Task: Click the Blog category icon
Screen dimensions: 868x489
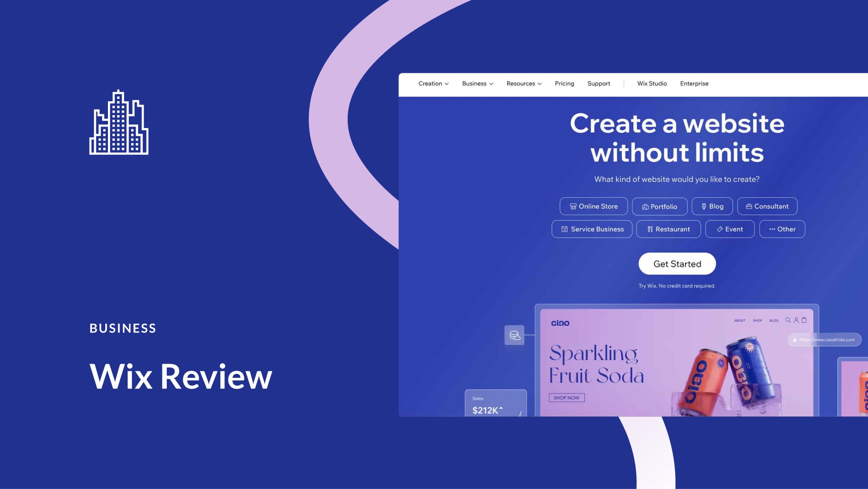Action: 703,206
